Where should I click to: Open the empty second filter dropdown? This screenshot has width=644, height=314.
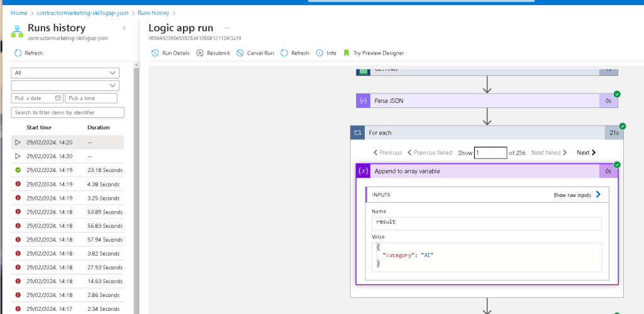click(x=65, y=85)
